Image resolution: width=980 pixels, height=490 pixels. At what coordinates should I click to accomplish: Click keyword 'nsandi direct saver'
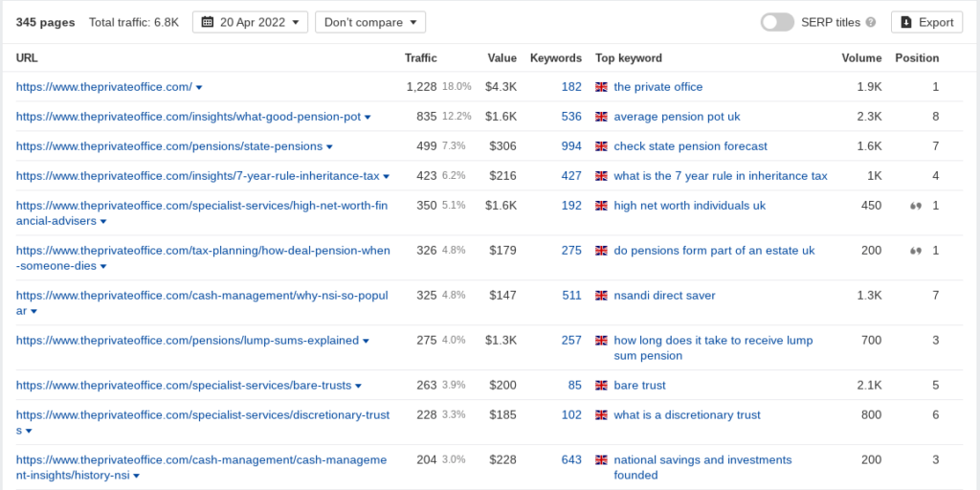(664, 296)
